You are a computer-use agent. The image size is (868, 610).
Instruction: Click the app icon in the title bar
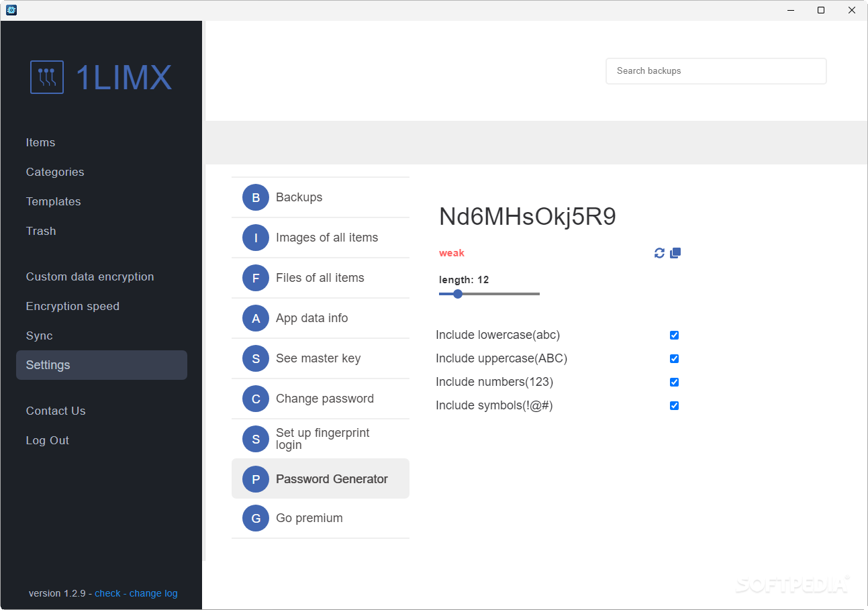(x=11, y=10)
